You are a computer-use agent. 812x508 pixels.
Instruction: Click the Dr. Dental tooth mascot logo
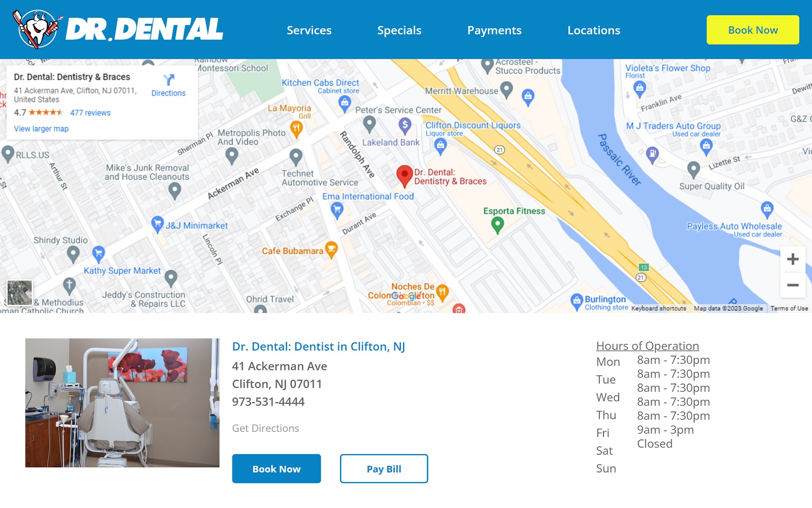[37, 29]
